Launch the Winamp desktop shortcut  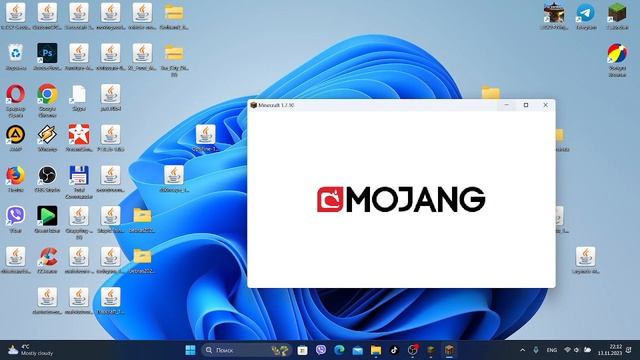(x=47, y=135)
